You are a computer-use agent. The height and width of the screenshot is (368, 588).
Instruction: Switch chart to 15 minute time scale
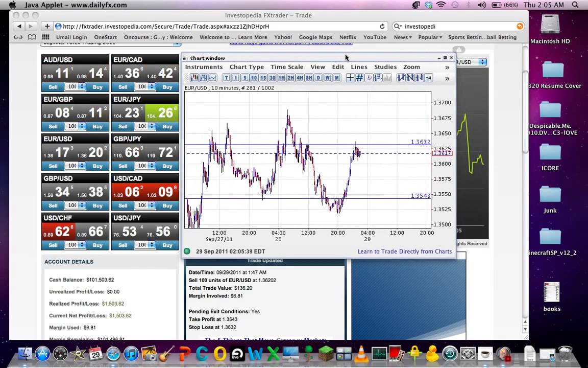click(x=263, y=78)
